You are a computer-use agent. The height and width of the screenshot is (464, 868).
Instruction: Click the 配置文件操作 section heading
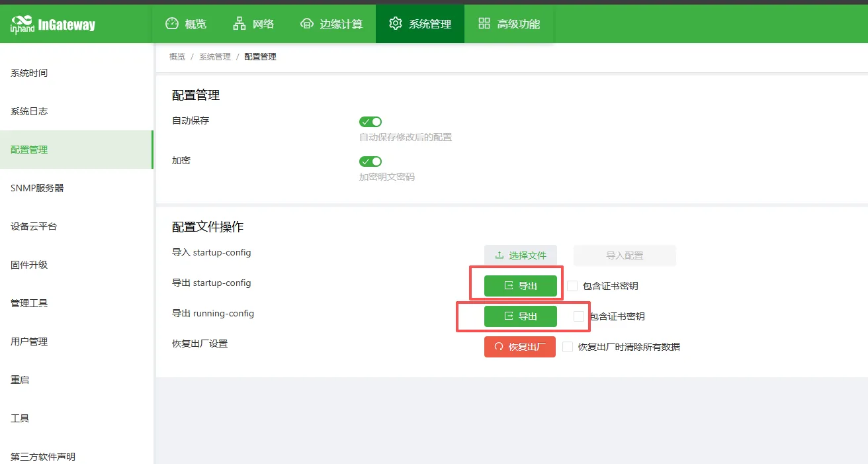(x=208, y=227)
